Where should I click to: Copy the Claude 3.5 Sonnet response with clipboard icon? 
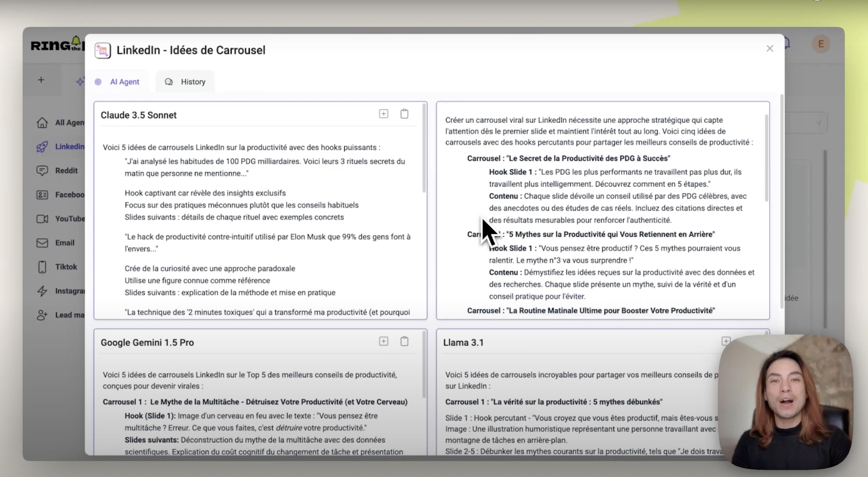pyautogui.click(x=404, y=114)
